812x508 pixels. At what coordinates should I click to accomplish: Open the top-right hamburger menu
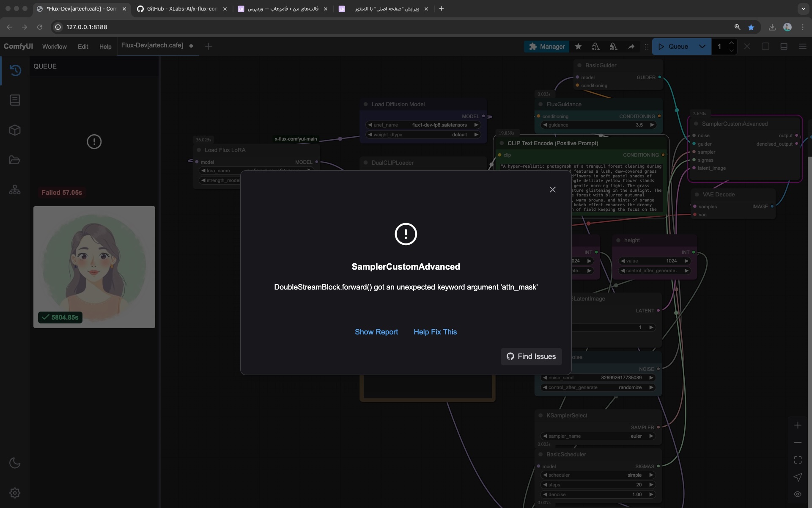(802, 47)
